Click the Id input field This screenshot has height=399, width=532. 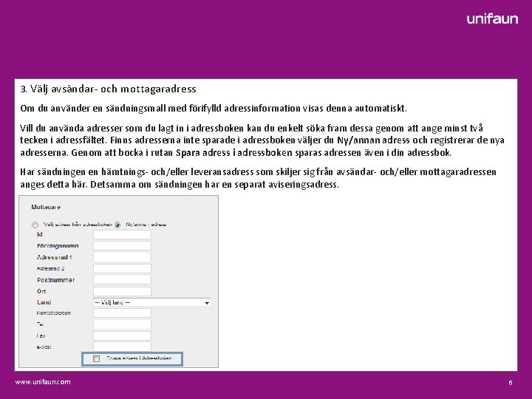122,234
